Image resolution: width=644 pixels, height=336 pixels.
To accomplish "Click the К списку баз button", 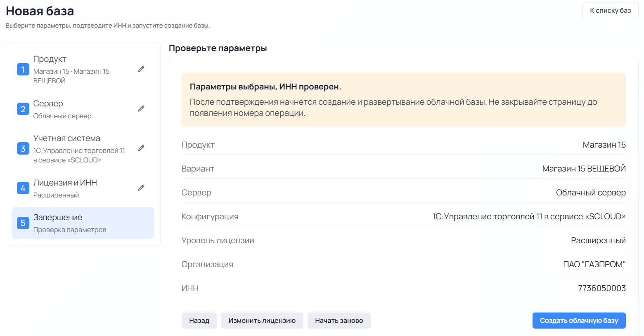I will pos(610,10).
